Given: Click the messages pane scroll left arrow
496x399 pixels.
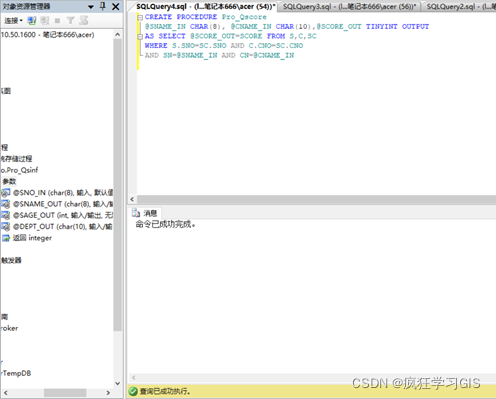Looking at the screenshot, I should pyautogui.click(x=134, y=378).
